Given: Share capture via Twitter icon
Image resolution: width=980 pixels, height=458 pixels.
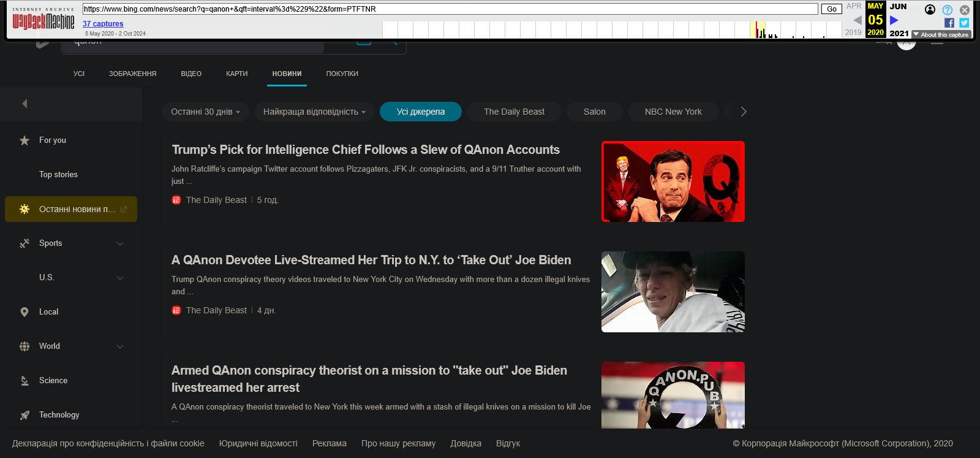Looking at the screenshot, I should tap(964, 23).
